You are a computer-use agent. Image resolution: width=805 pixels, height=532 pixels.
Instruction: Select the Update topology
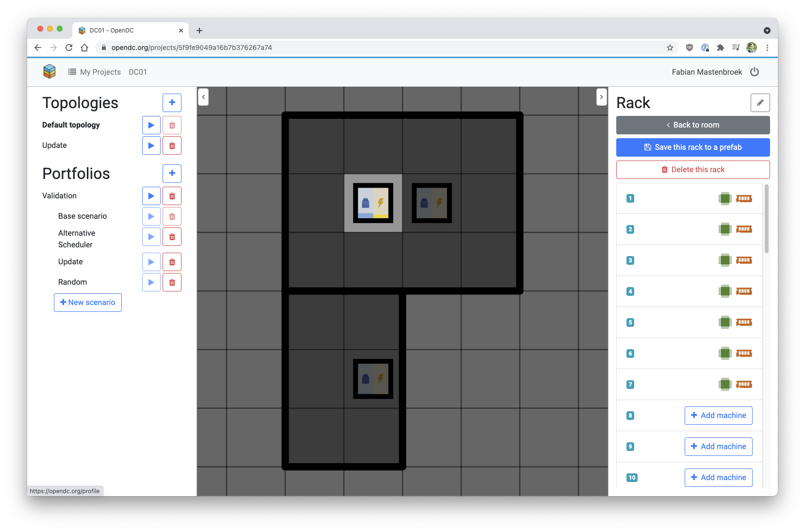pos(54,145)
